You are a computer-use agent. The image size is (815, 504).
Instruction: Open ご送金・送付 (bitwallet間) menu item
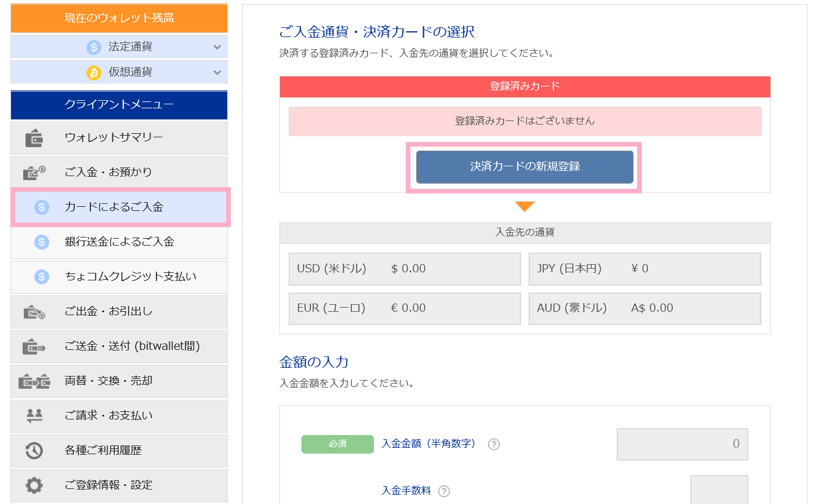[119, 346]
